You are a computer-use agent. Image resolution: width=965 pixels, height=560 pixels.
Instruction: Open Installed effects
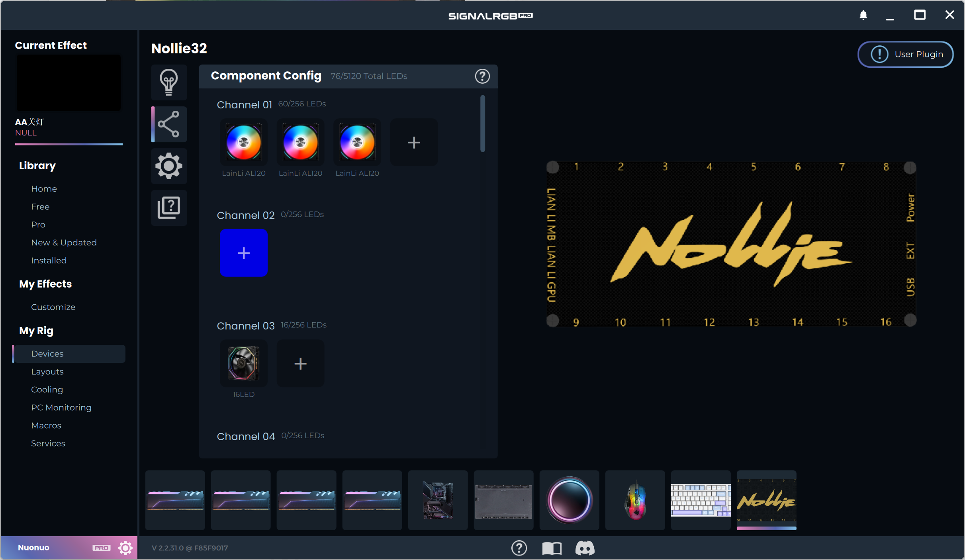(x=49, y=260)
